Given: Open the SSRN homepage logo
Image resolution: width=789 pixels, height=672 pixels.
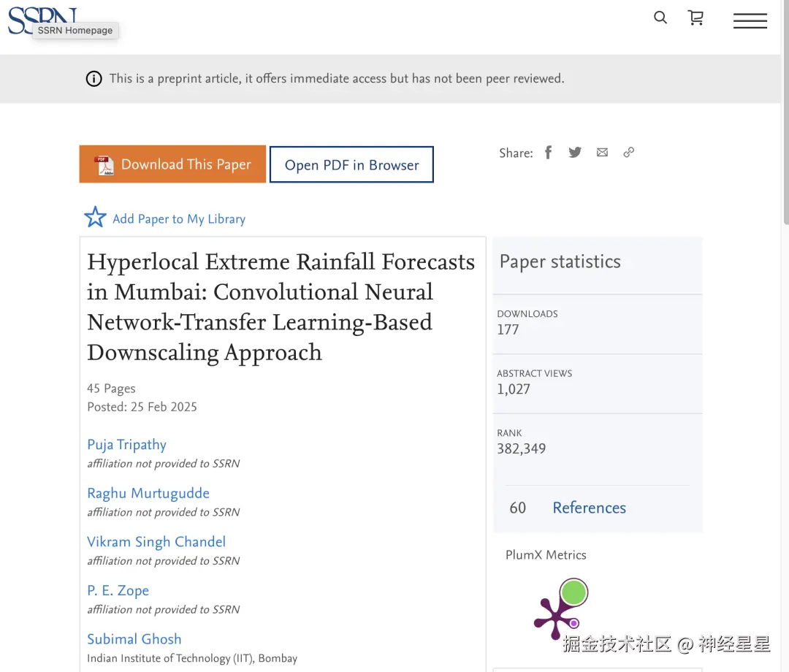Looking at the screenshot, I should tap(42, 20).
